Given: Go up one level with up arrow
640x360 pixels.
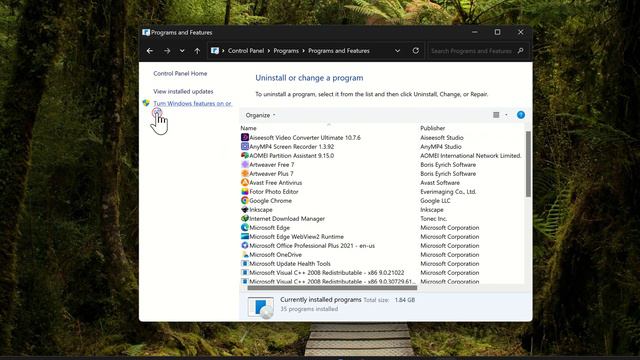Looking at the screenshot, I should click(x=197, y=51).
